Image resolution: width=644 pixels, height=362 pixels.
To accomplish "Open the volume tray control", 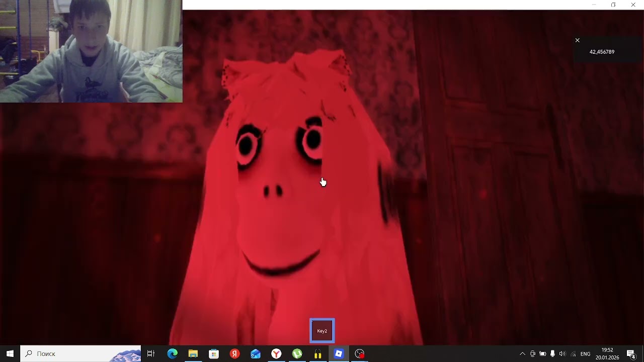I will coord(562,354).
